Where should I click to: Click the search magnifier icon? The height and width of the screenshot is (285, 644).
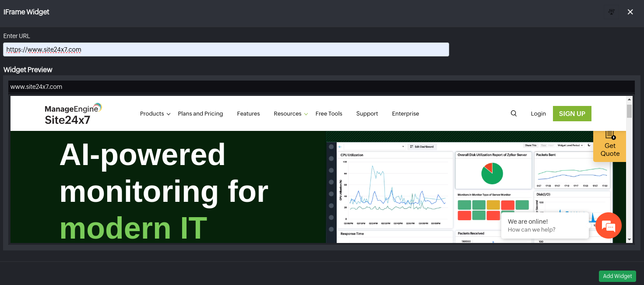[x=514, y=113]
